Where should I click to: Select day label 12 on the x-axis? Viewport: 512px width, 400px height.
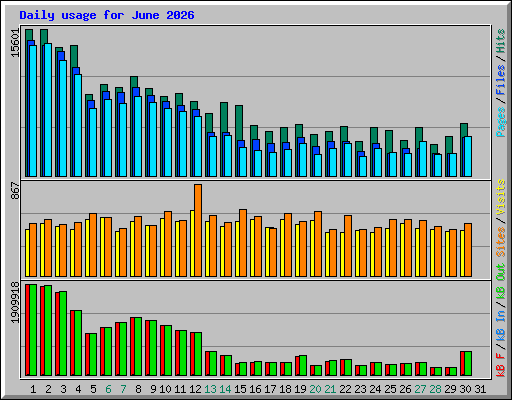point(195,389)
